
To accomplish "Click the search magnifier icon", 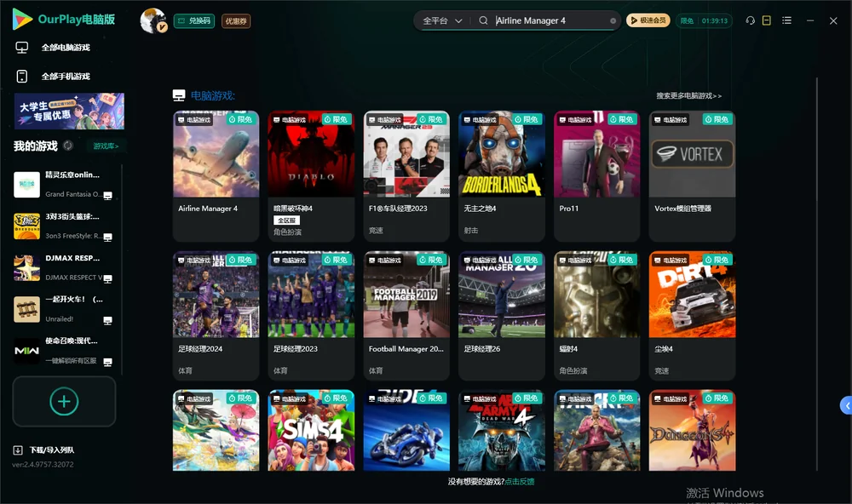I will pos(483,20).
